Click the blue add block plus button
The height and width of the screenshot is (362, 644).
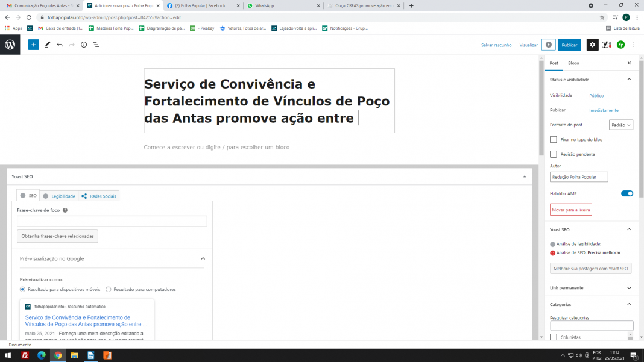[x=33, y=45]
